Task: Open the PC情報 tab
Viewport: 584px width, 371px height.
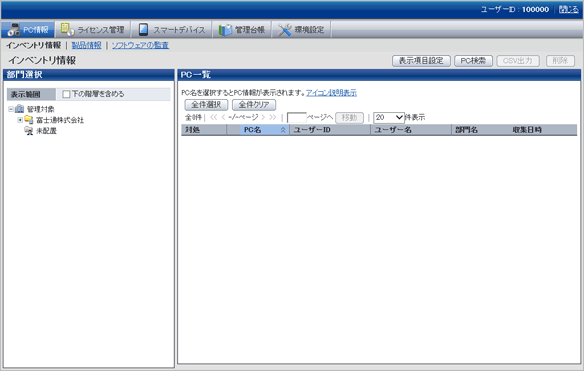Action: [x=28, y=29]
